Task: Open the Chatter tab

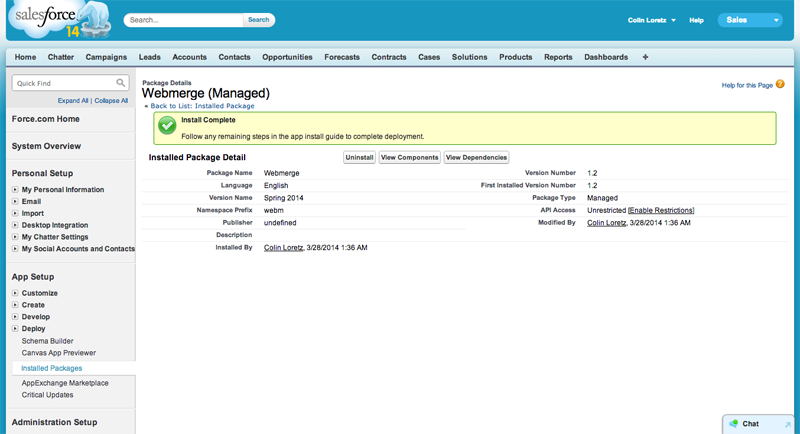Action: (x=61, y=57)
